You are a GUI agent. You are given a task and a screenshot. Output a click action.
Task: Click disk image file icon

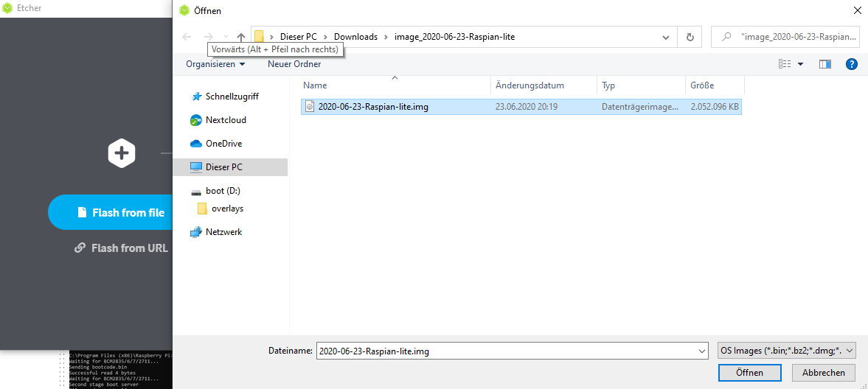pyautogui.click(x=310, y=107)
